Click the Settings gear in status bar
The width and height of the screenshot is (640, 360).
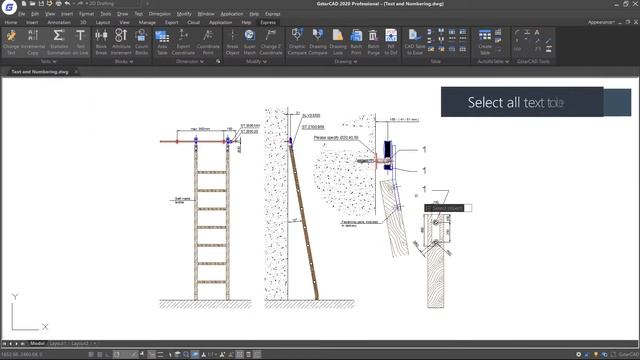pyautogui.click(x=578, y=355)
